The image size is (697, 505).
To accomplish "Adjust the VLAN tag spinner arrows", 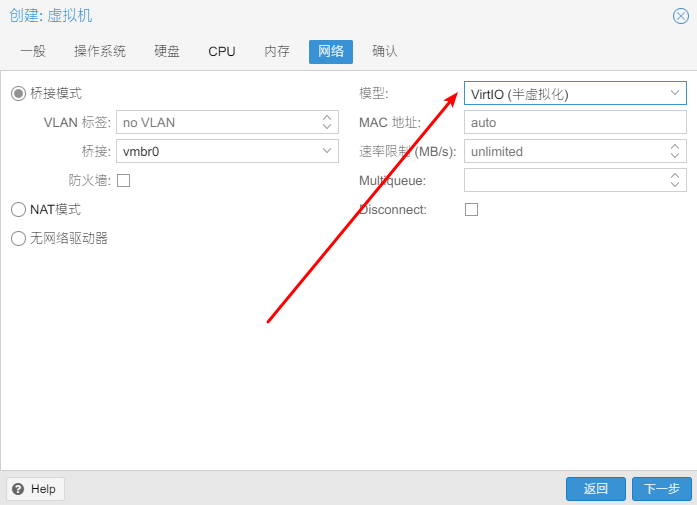I will click(x=327, y=122).
